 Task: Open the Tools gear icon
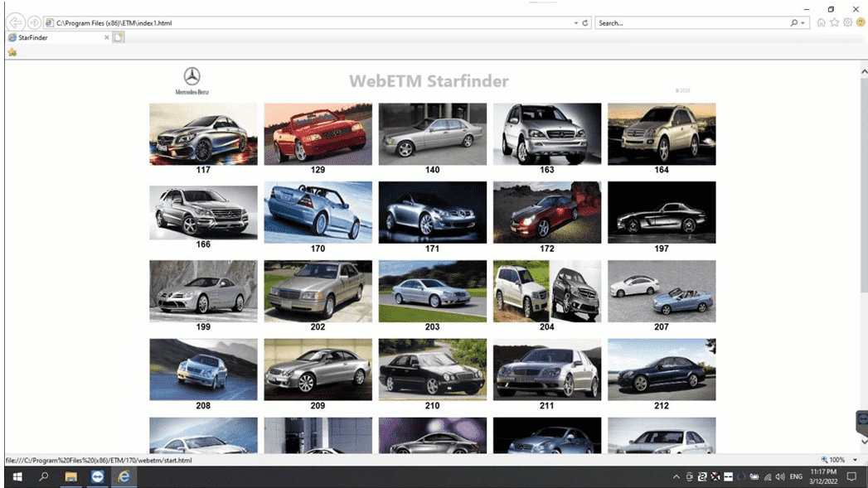pos(847,22)
